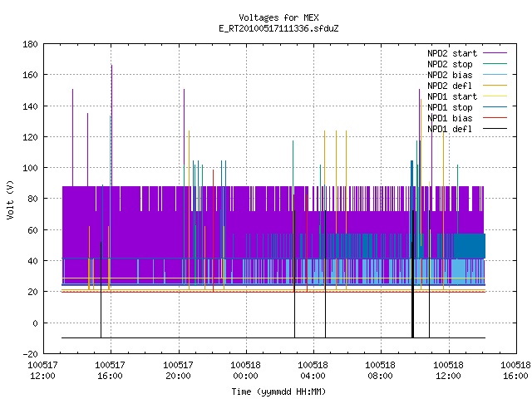Click the NPD1 bias legend label

pyautogui.click(x=450, y=118)
